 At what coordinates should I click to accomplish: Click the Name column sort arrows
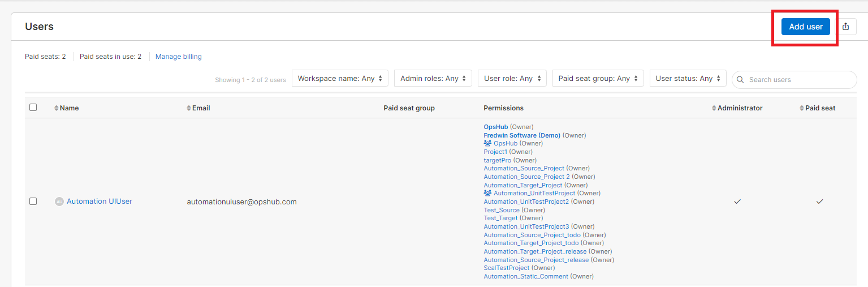57,108
